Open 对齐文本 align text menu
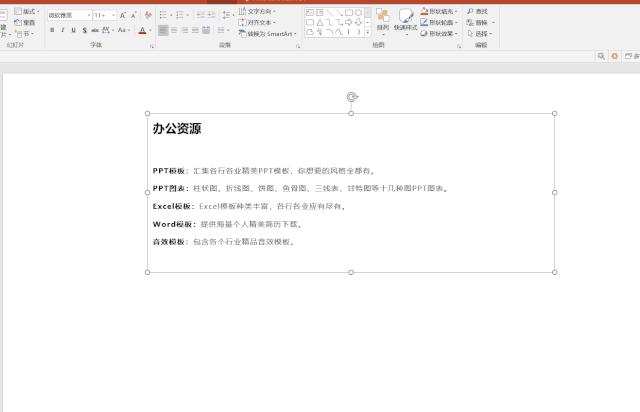The width and height of the screenshot is (640, 412). (257, 22)
